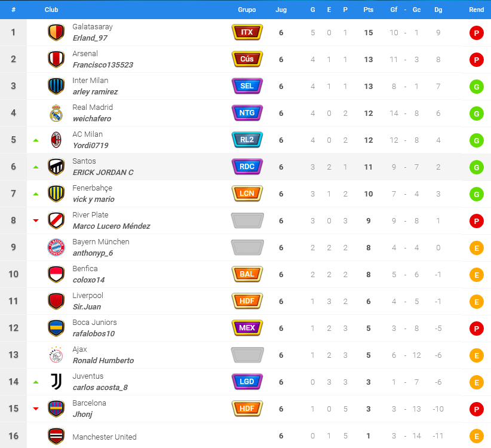Sort table by Pts column header
The image size is (491, 448).
[x=368, y=10]
